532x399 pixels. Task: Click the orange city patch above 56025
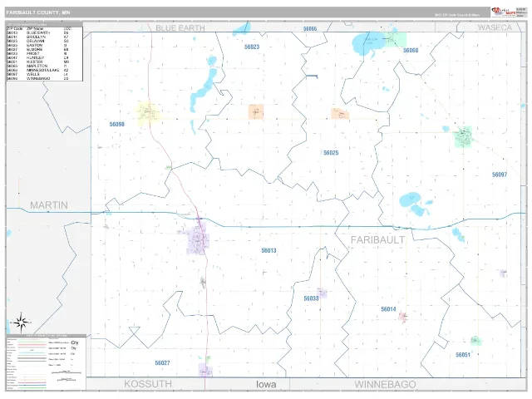340,113
